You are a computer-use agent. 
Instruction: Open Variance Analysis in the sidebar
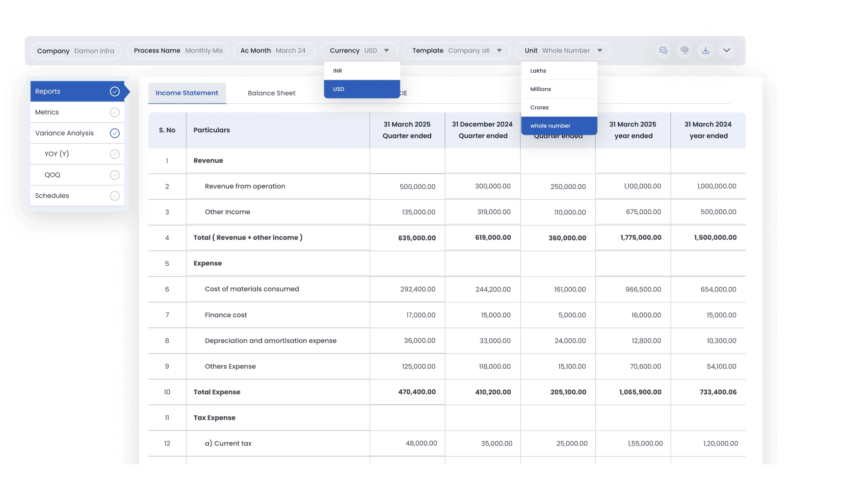[78, 133]
